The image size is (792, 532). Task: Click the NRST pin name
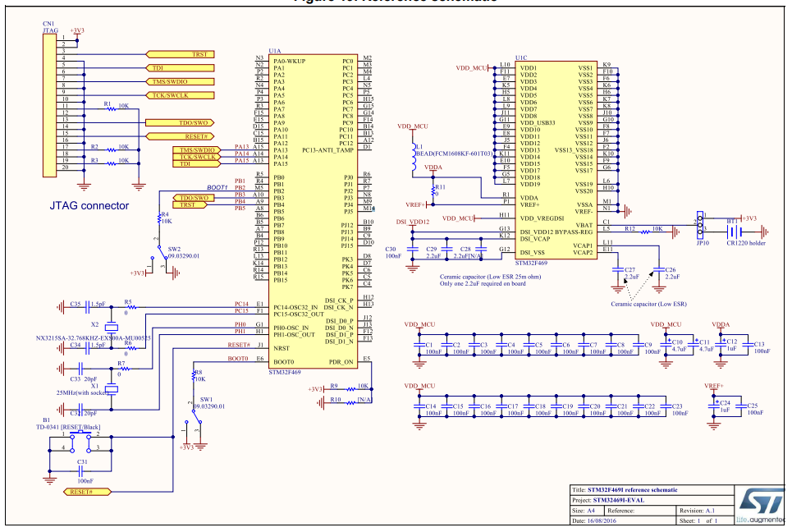pos(282,348)
